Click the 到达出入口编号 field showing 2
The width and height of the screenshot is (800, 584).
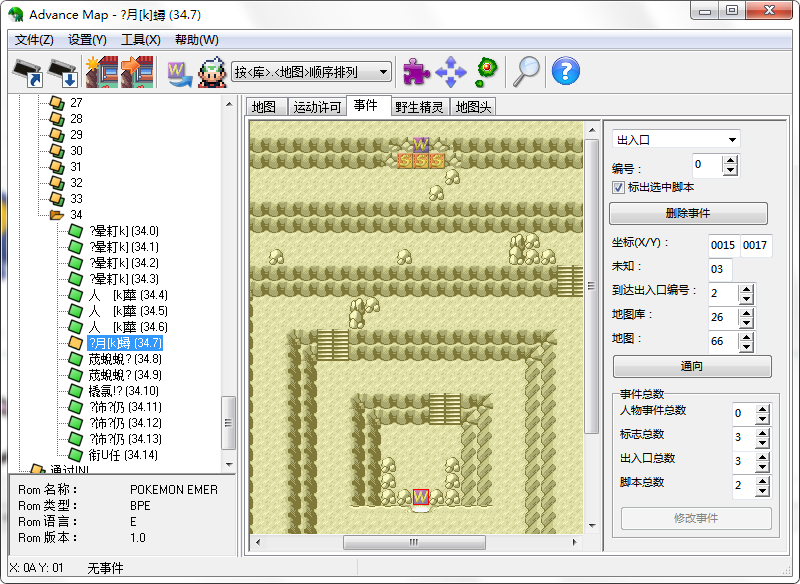point(723,294)
